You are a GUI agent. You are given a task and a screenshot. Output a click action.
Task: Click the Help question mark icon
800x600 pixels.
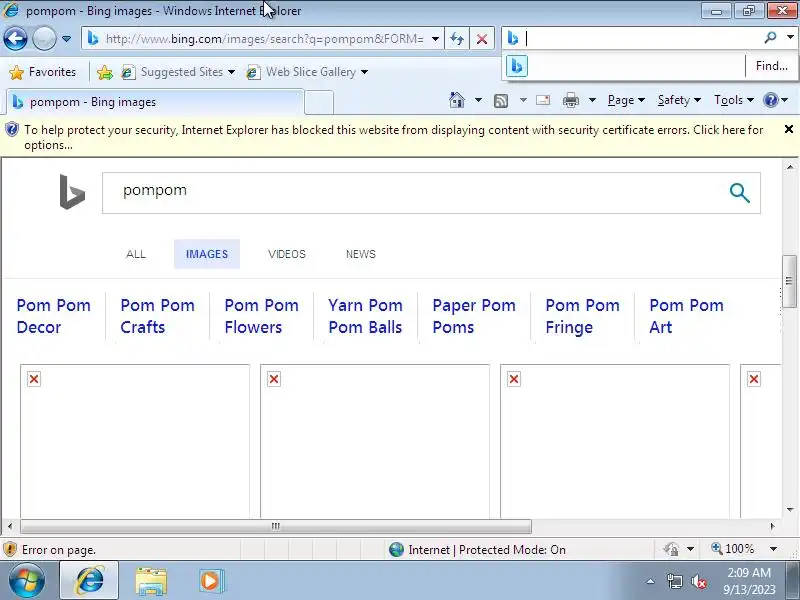[770, 100]
